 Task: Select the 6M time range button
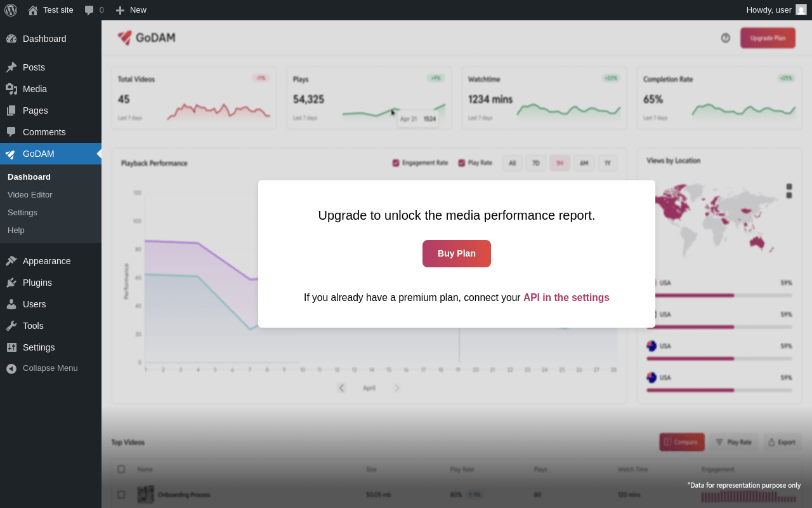584,163
